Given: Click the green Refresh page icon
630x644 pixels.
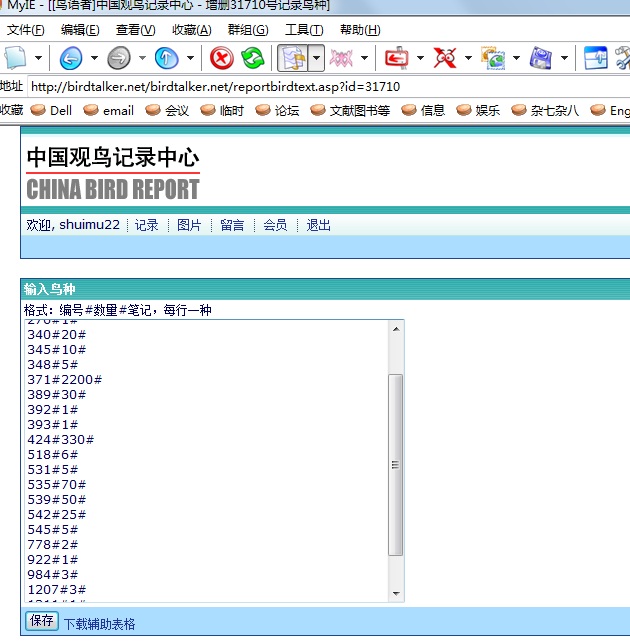Looking at the screenshot, I should [253, 58].
